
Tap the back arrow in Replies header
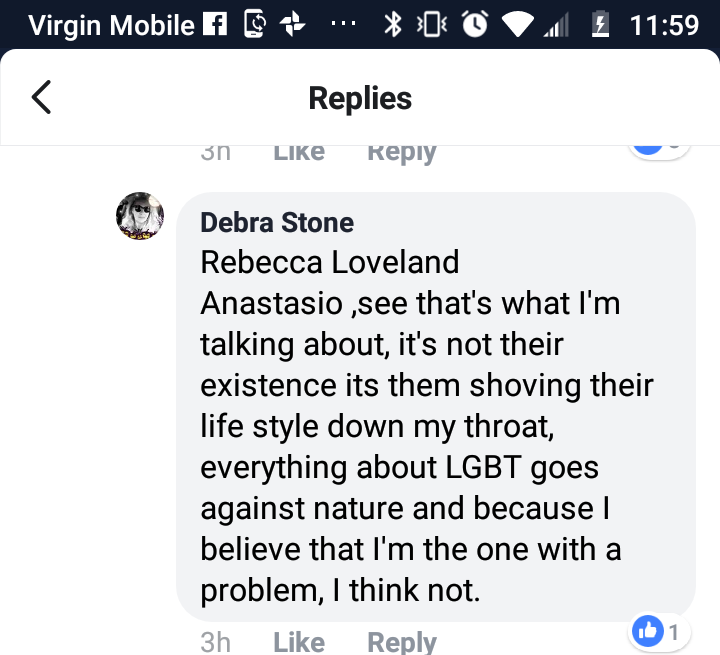[41, 98]
